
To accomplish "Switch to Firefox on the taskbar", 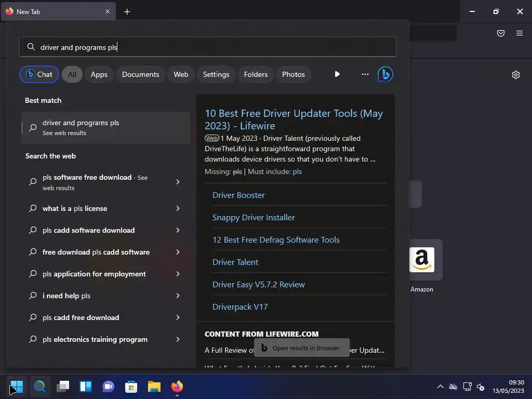I will tap(177, 387).
